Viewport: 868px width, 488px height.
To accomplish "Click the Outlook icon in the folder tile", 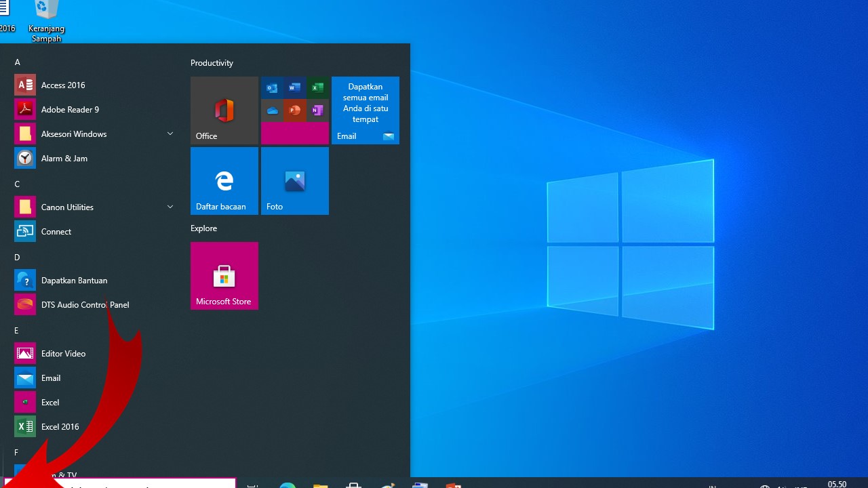I will point(272,88).
